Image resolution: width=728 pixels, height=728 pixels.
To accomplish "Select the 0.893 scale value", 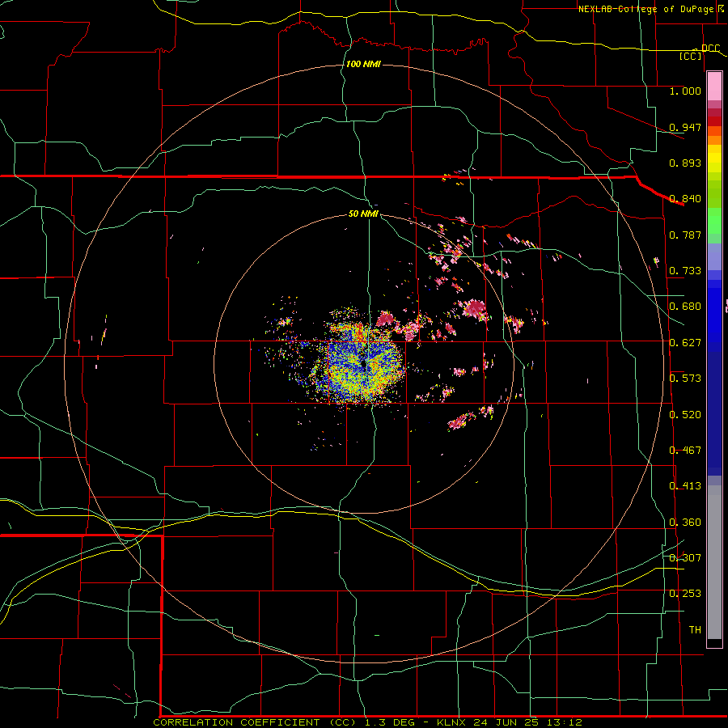I will (x=685, y=163).
